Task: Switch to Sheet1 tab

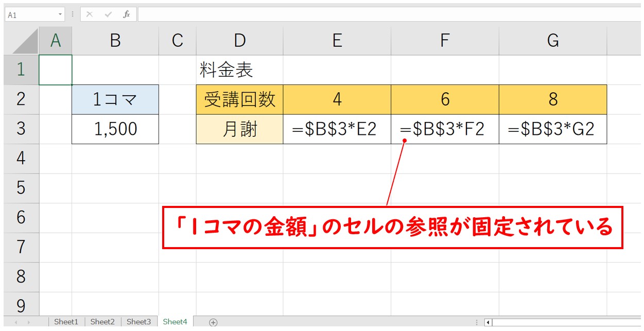Action: pos(66,322)
